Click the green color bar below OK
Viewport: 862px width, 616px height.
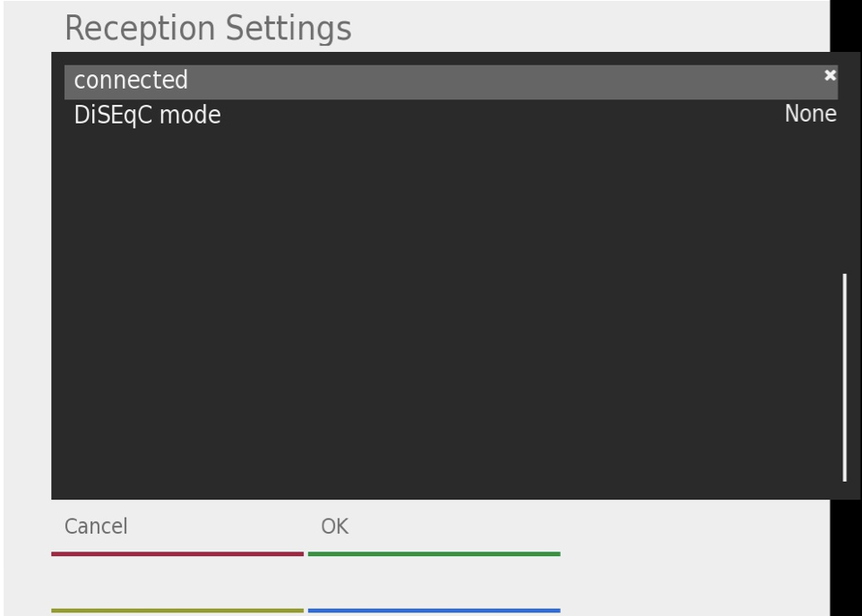434,554
